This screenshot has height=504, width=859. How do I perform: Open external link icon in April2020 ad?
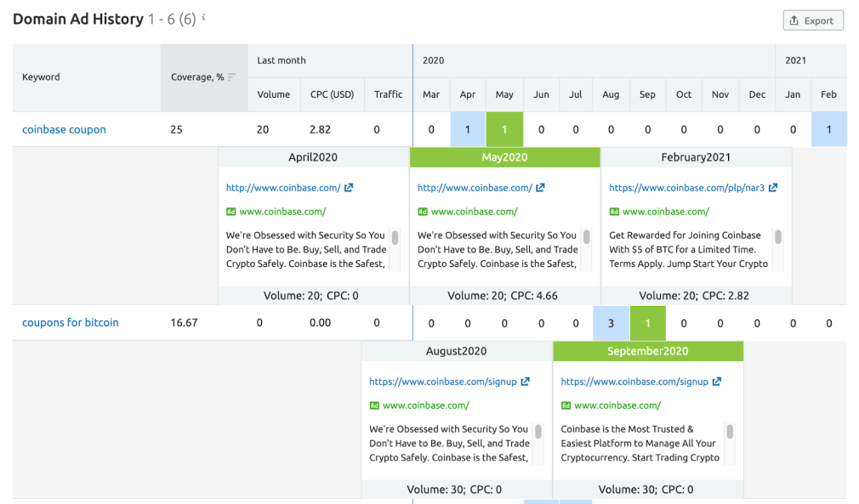(349, 188)
